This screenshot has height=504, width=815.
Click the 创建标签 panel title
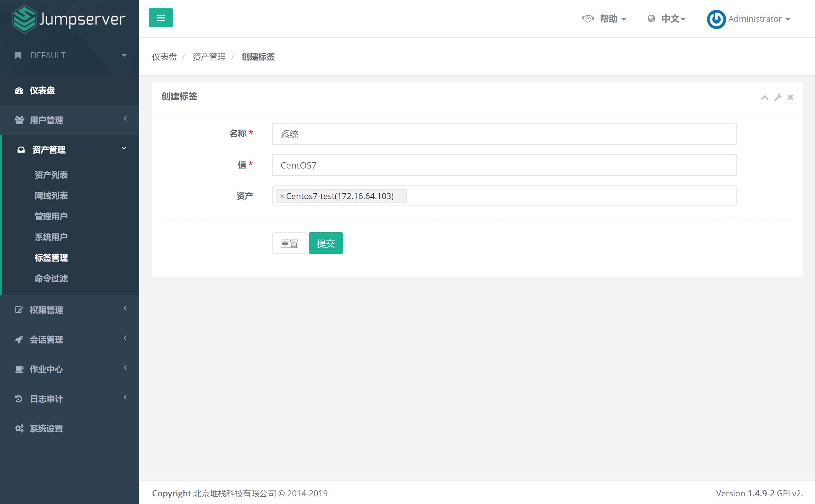coord(179,97)
